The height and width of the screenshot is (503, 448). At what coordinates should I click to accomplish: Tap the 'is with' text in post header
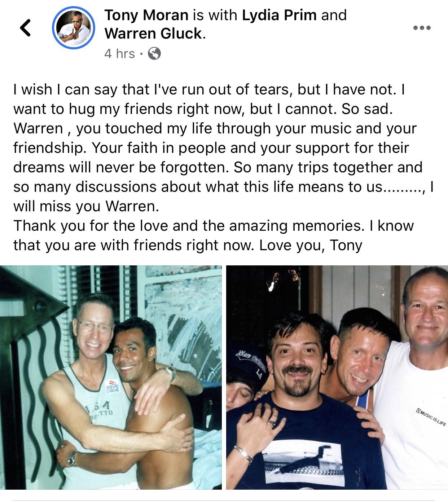[x=215, y=15]
